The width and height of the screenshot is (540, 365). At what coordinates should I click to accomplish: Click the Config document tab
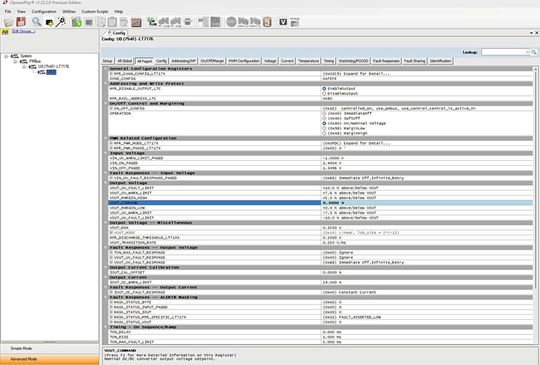(116, 33)
